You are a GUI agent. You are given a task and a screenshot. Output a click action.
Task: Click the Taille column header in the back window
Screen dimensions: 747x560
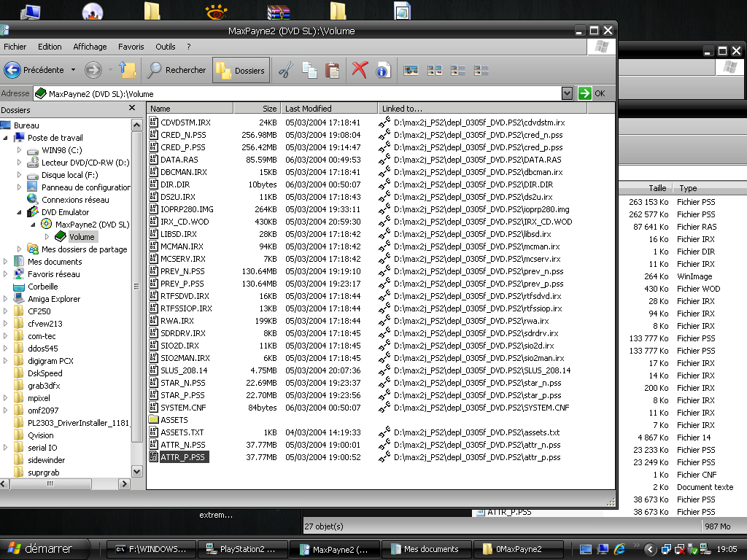tap(645, 188)
